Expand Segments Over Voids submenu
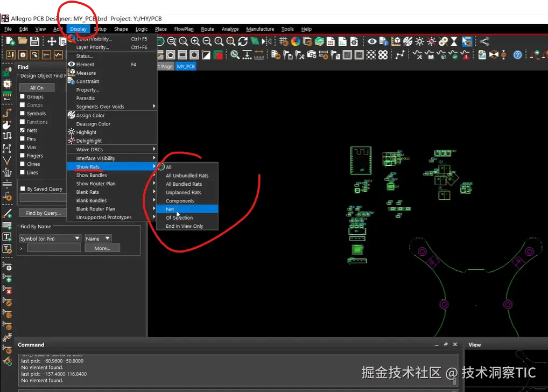548x392 pixels. pyautogui.click(x=112, y=106)
